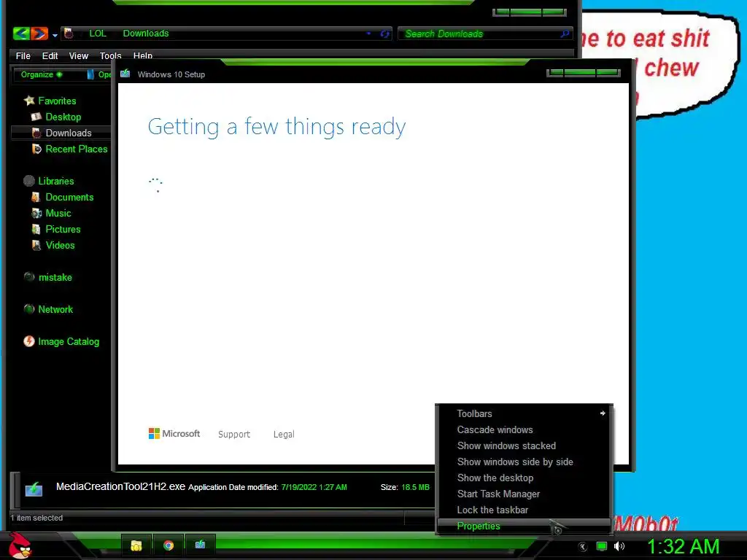Click the Desktop folder icon
This screenshot has height=560, width=747.
click(36, 117)
